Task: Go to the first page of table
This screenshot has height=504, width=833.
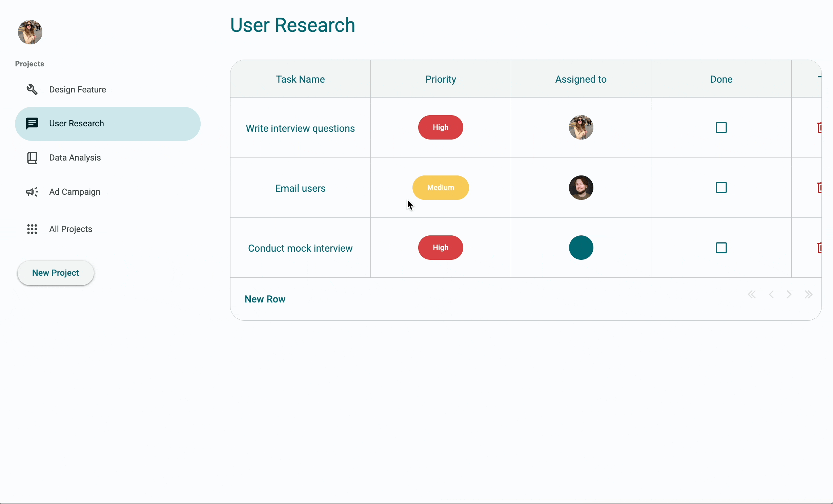Action: [x=752, y=295]
